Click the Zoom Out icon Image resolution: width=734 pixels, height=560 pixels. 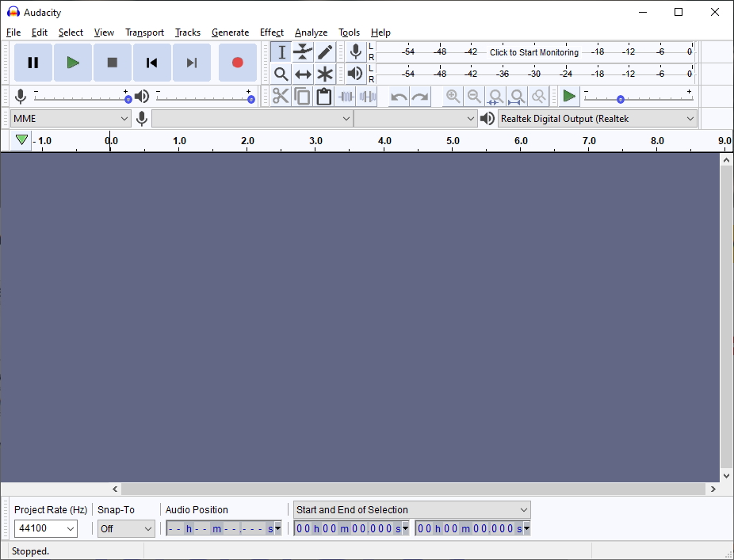(x=474, y=97)
